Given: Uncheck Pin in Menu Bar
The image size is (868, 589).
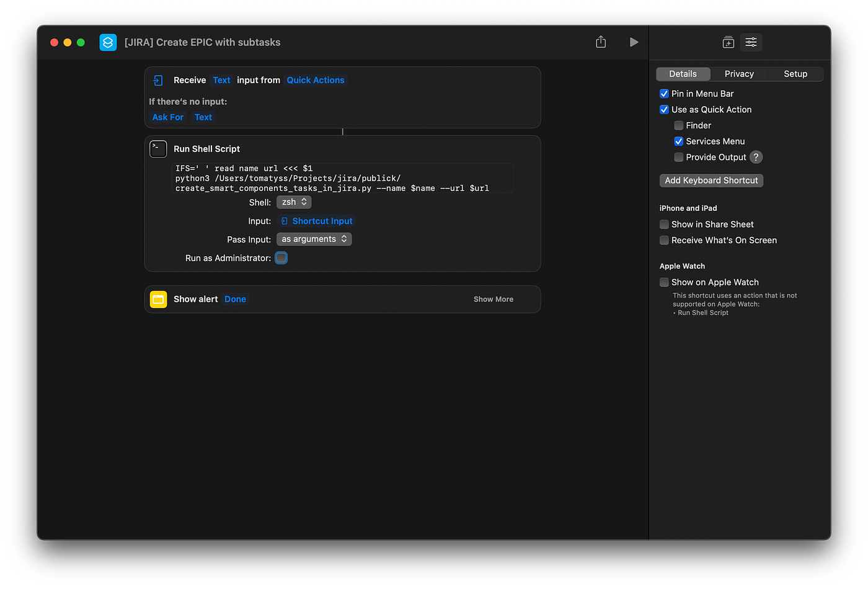Looking at the screenshot, I should click(664, 94).
